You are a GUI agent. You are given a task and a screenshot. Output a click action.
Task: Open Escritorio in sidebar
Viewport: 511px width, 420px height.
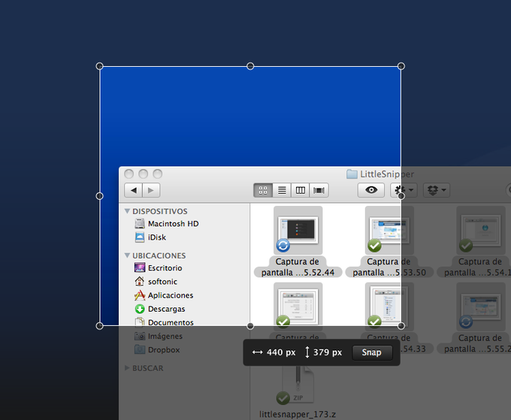159,267
